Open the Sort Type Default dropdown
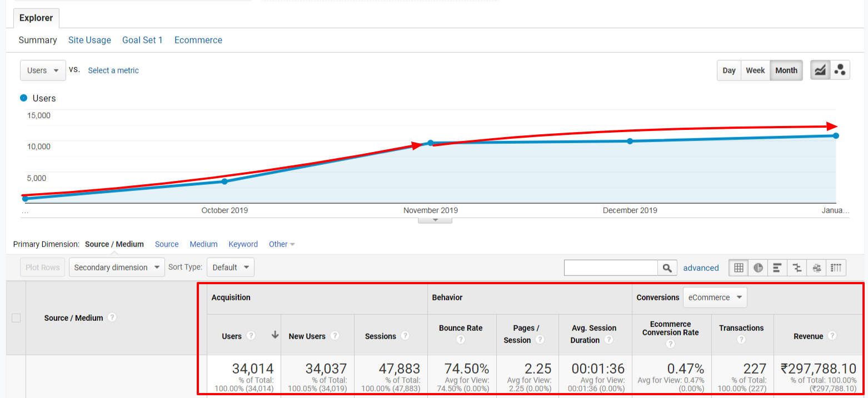 point(231,268)
